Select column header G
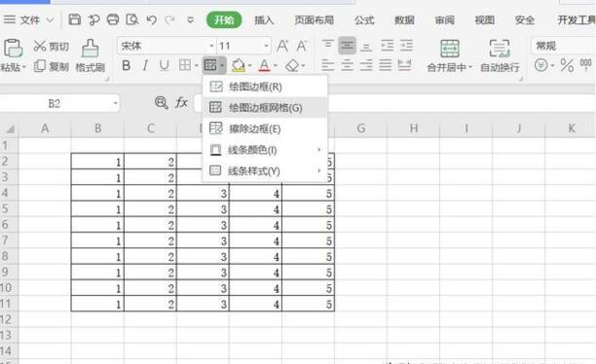The image size is (596, 364). (360, 128)
